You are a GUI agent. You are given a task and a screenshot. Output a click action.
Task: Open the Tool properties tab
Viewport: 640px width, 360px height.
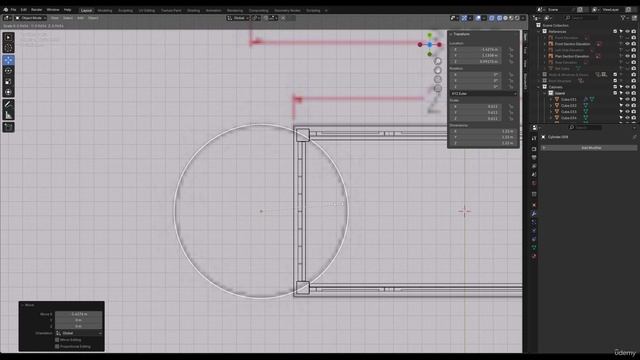[x=534, y=139]
